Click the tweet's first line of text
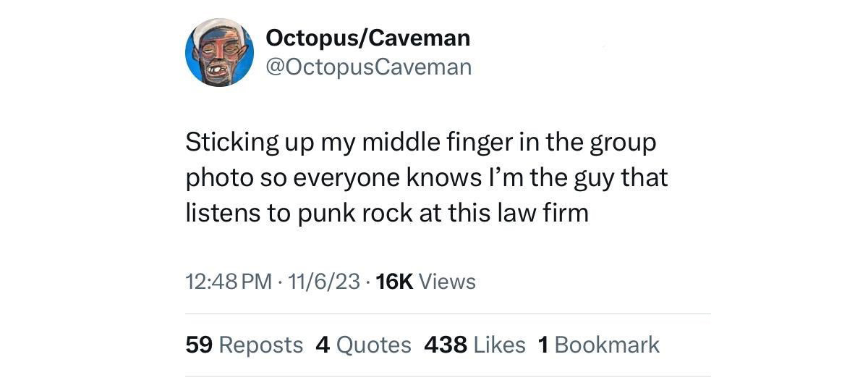Image resolution: width=868 pixels, height=391 pixels. click(420, 142)
